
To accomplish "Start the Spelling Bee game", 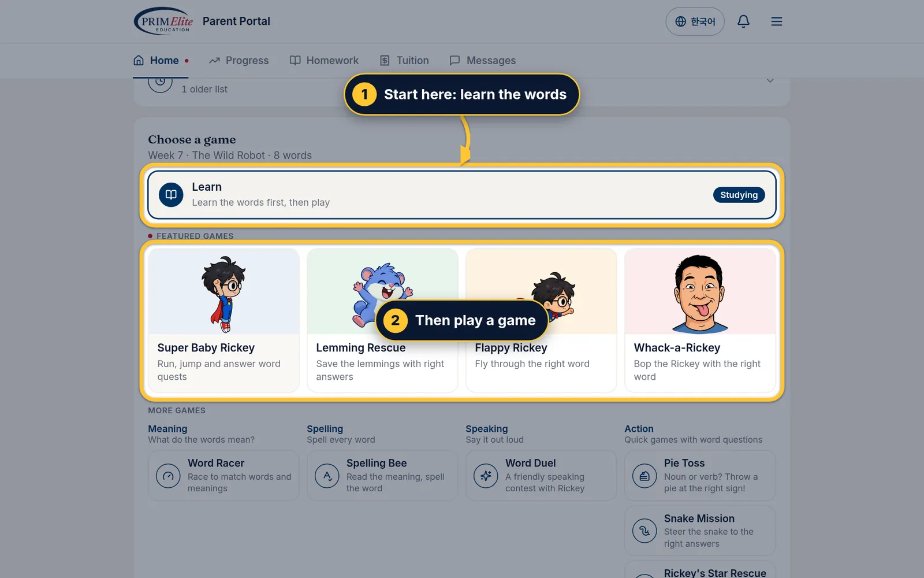I will tap(382, 476).
